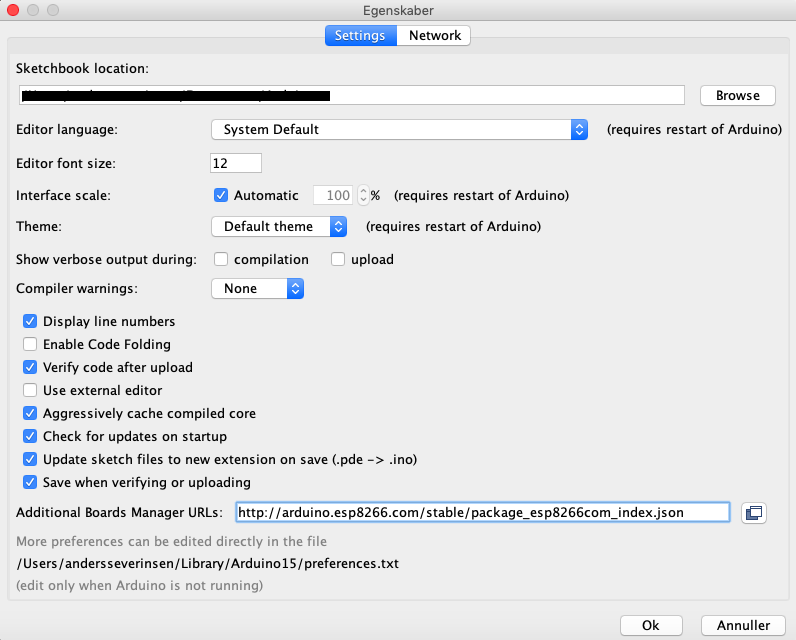The width and height of the screenshot is (796, 640).
Task: Open the Theme dropdown showing Default theme
Action: (279, 226)
